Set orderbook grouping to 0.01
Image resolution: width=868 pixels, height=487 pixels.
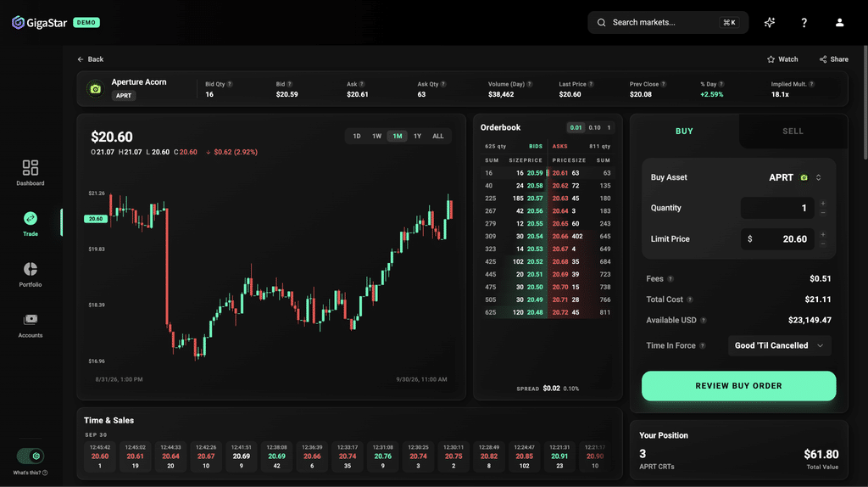pyautogui.click(x=576, y=127)
